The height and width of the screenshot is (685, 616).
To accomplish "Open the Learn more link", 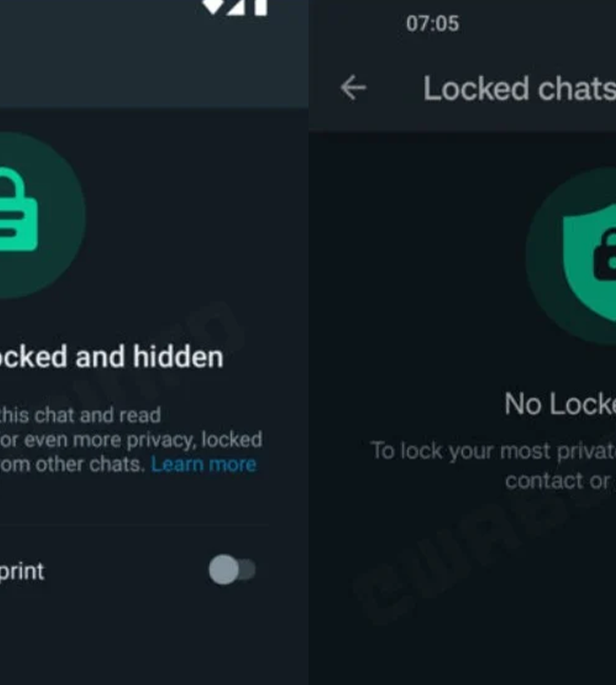I will click(x=203, y=464).
